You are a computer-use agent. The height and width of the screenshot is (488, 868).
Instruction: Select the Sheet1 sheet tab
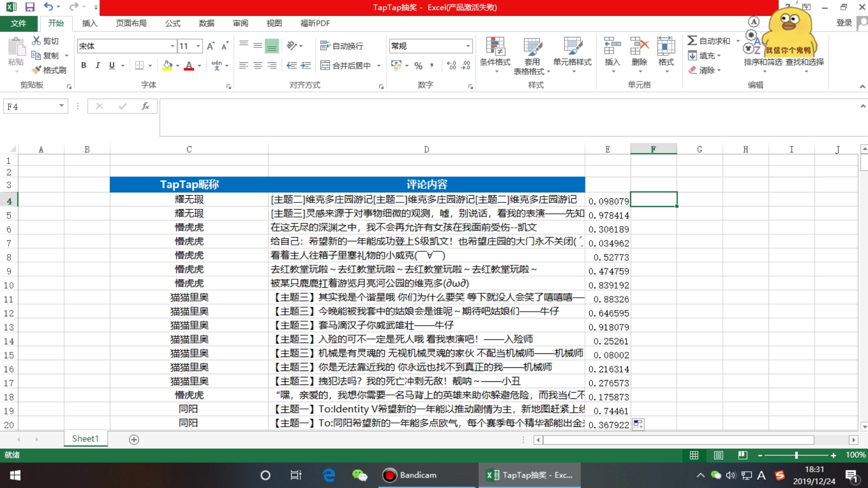[x=85, y=439]
